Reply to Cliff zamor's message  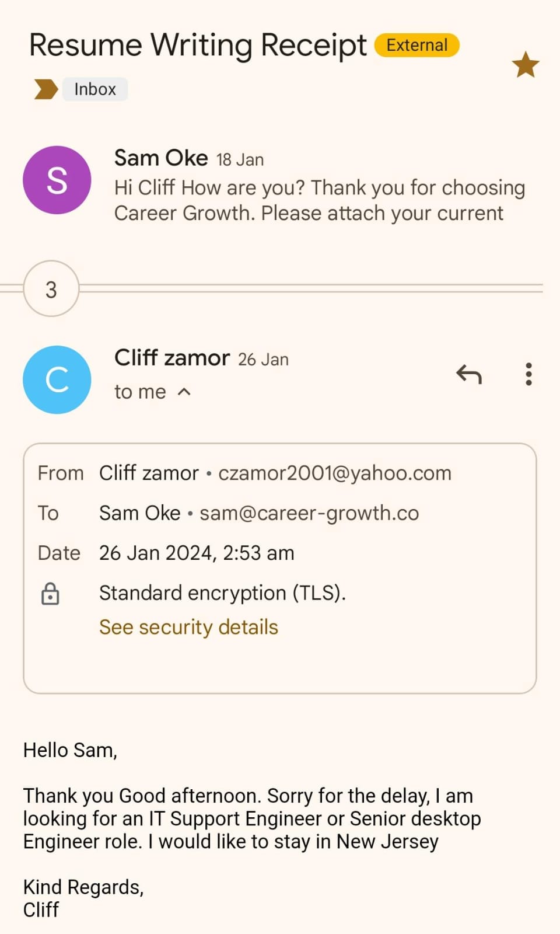click(469, 374)
